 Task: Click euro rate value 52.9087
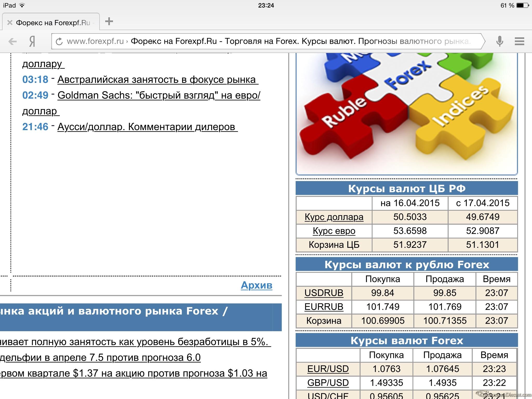(483, 231)
